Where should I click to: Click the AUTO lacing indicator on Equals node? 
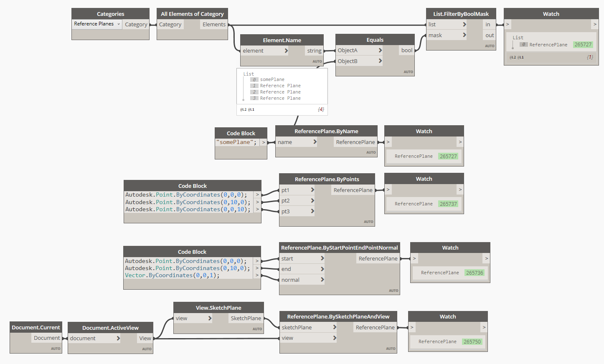[408, 71]
